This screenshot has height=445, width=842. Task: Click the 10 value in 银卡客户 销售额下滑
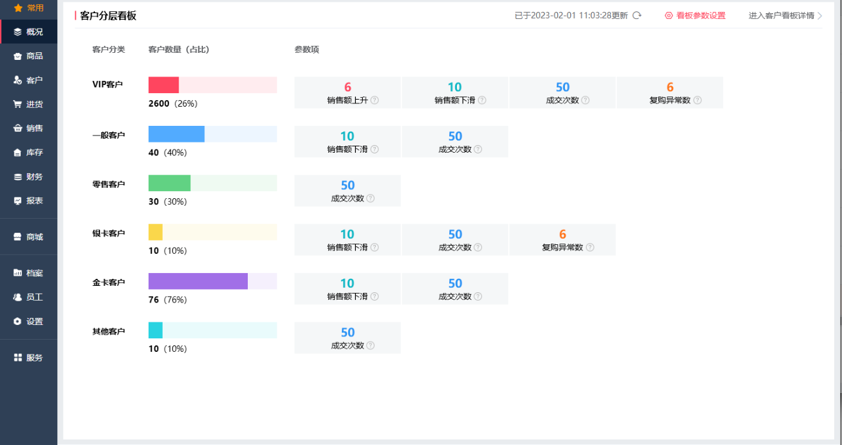point(347,235)
